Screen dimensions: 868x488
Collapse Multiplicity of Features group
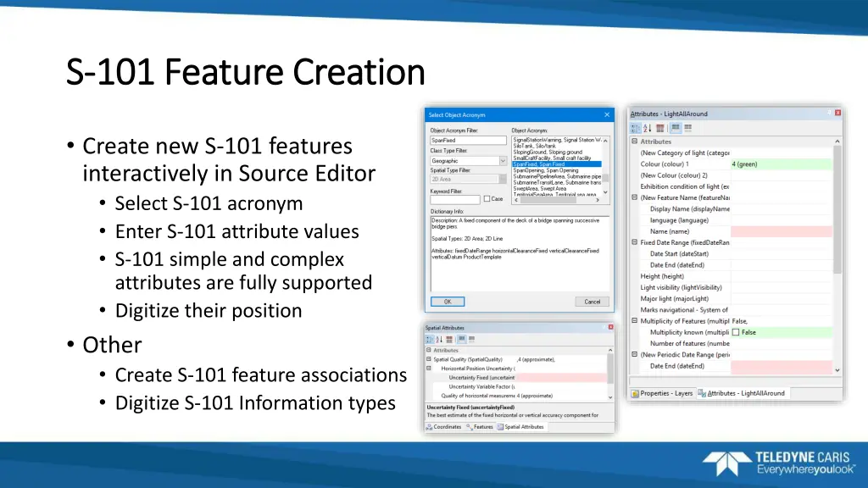(x=635, y=320)
